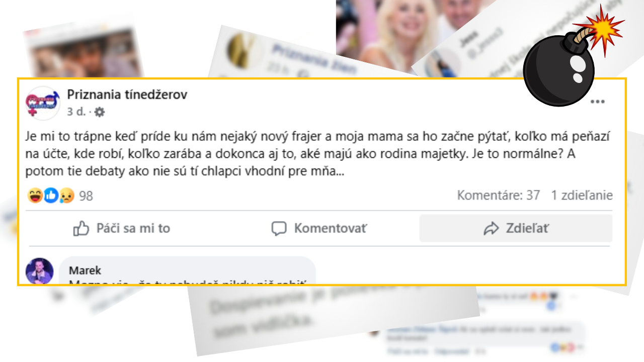The width and height of the screenshot is (644, 362).
Task: Click the sad emoji reaction icon
Action: [66, 196]
